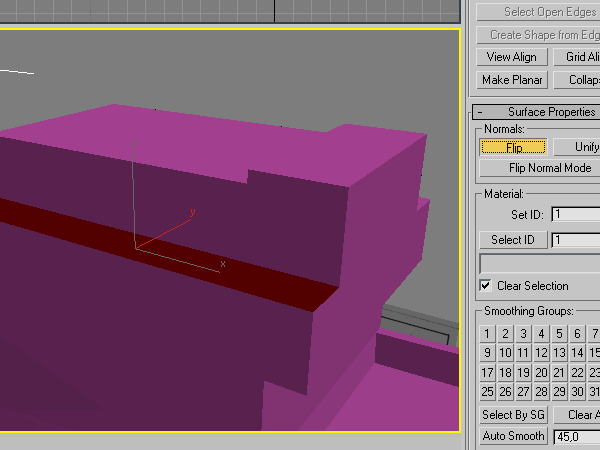The image size is (600, 450).
Task: Toggle smoothing group 29
Action: [x=559, y=391]
